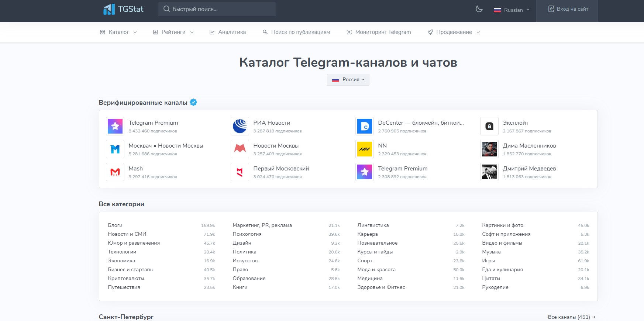Image resolution: width=644 pixels, height=321 pixels.
Task: Click the Первый Московский channel icon
Action: click(x=240, y=172)
